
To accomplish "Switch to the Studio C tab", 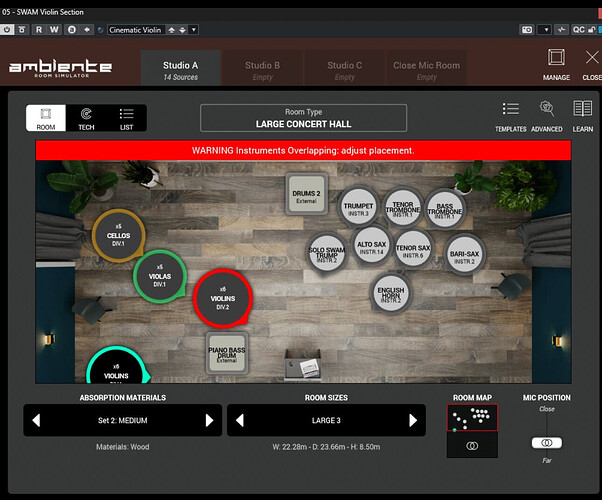I will 345,68.
